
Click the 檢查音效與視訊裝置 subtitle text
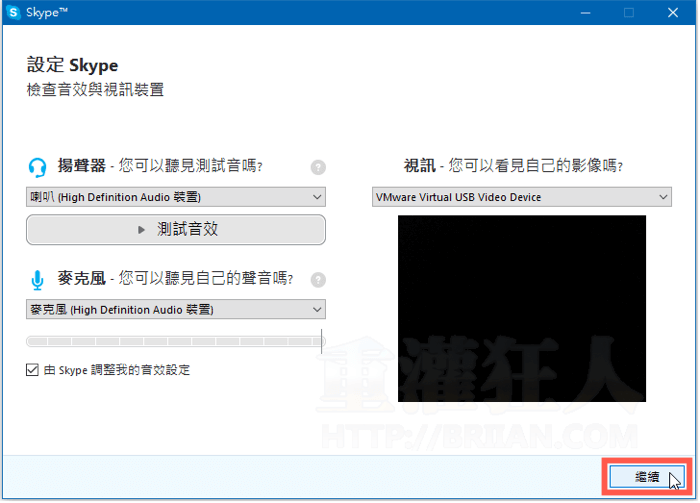tap(95, 90)
